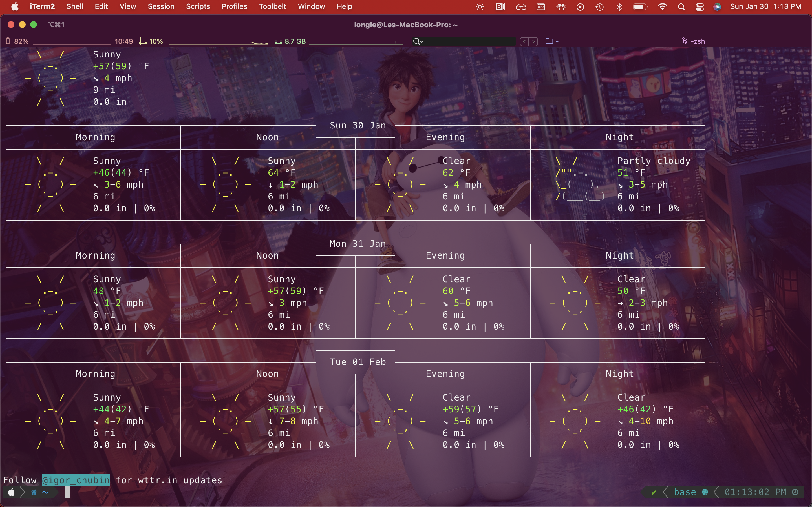Click the date and time clock
Screen dimensions: 812x507
[765, 7]
